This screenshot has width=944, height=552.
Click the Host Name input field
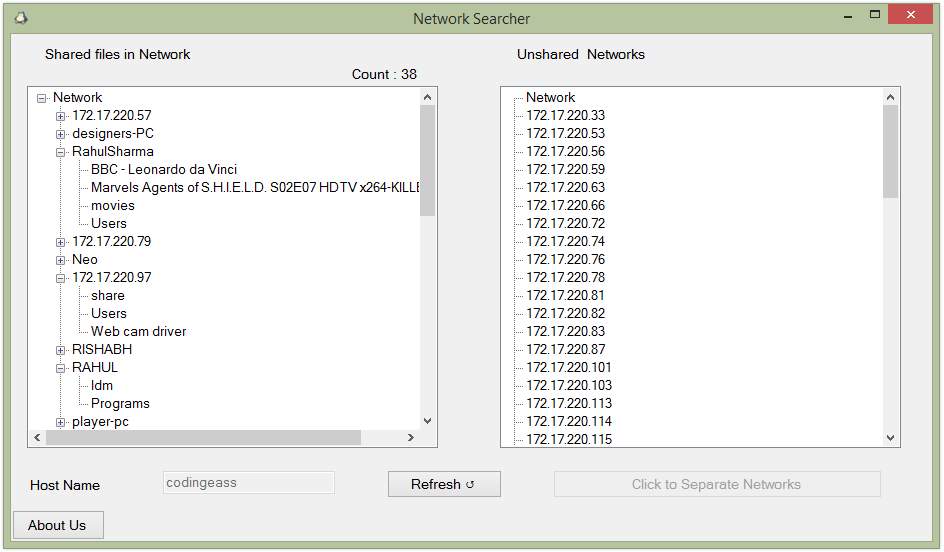(x=249, y=483)
